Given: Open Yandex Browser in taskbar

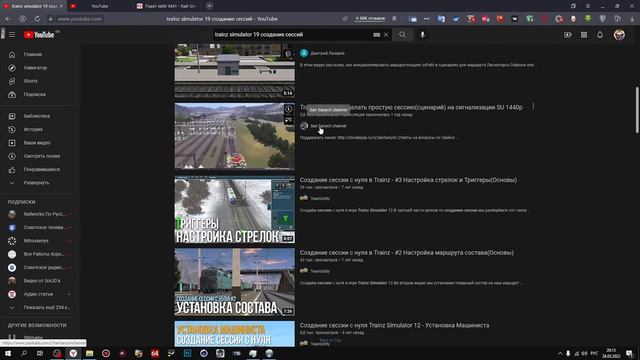Looking at the screenshot, I should point(73,353).
